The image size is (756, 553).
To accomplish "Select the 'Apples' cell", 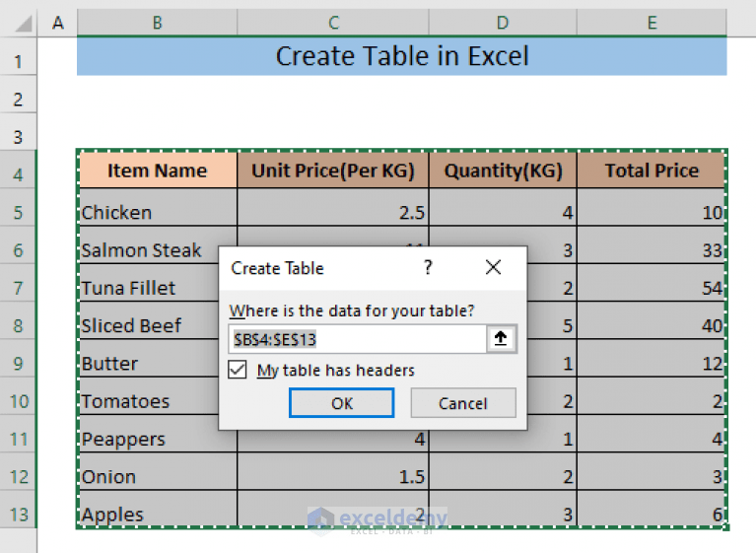I will [157, 509].
